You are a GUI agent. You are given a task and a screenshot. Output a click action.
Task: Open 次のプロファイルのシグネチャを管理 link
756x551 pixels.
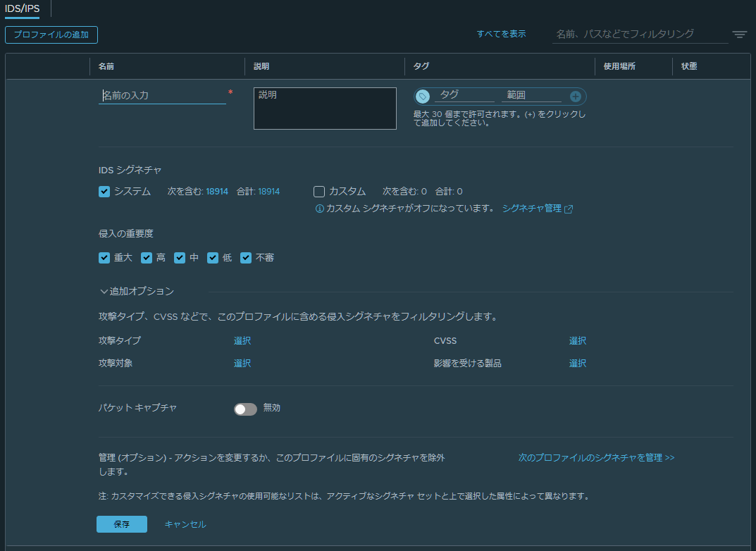coord(596,457)
